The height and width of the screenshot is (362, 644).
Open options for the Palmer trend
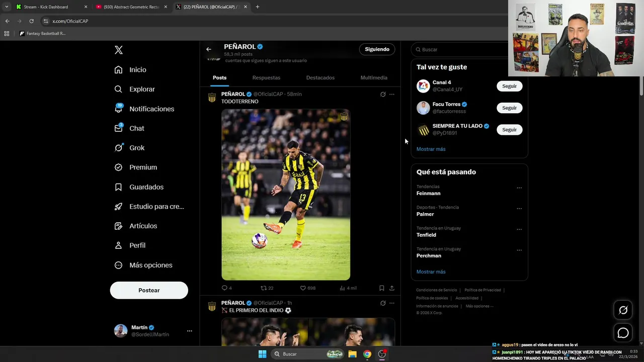pyautogui.click(x=519, y=209)
